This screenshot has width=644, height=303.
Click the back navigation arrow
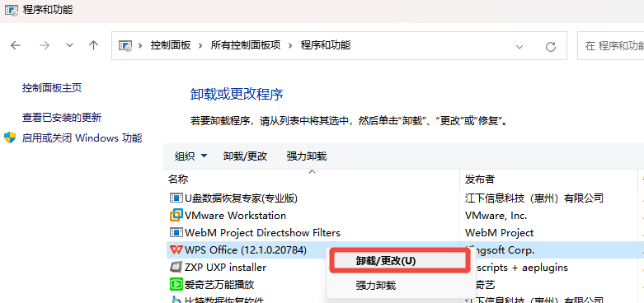pyautogui.click(x=16, y=45)
